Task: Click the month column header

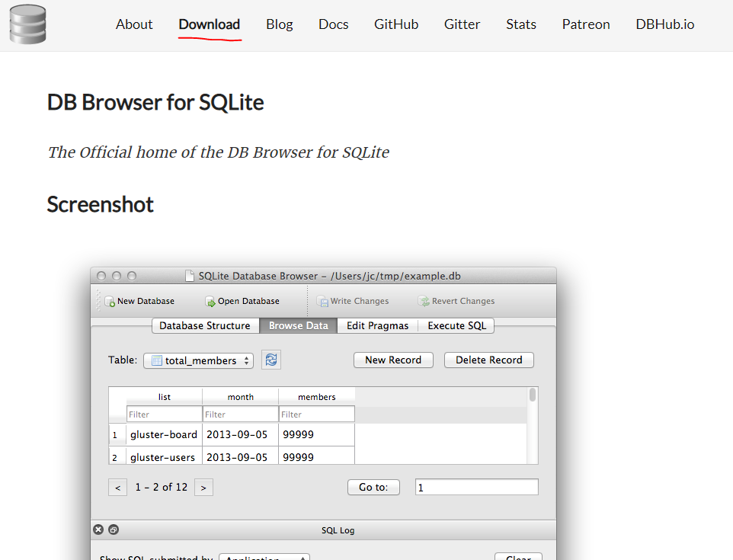Action: tap(240, 397)
